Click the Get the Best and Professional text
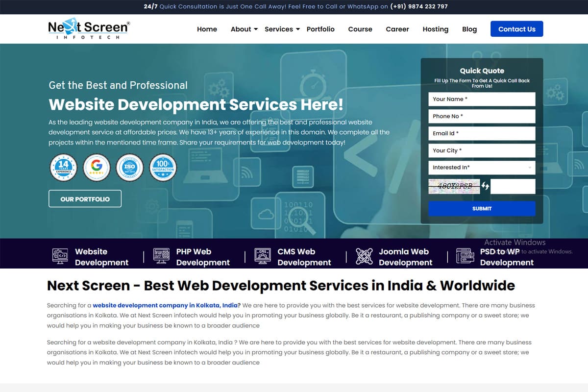Viewport: 588px width, 392px height. (x=118, y=85)
